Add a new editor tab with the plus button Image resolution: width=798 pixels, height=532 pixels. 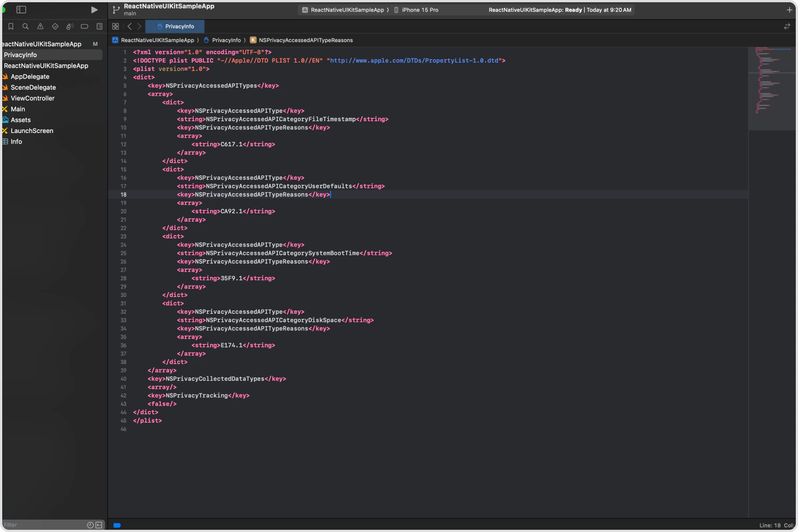(x=789, y=9)
